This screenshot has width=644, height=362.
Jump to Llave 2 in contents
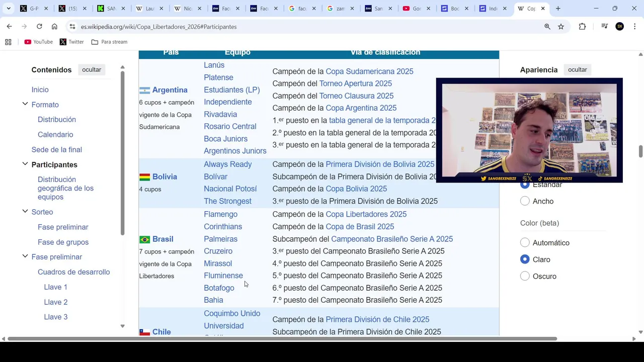pos(55,302)
